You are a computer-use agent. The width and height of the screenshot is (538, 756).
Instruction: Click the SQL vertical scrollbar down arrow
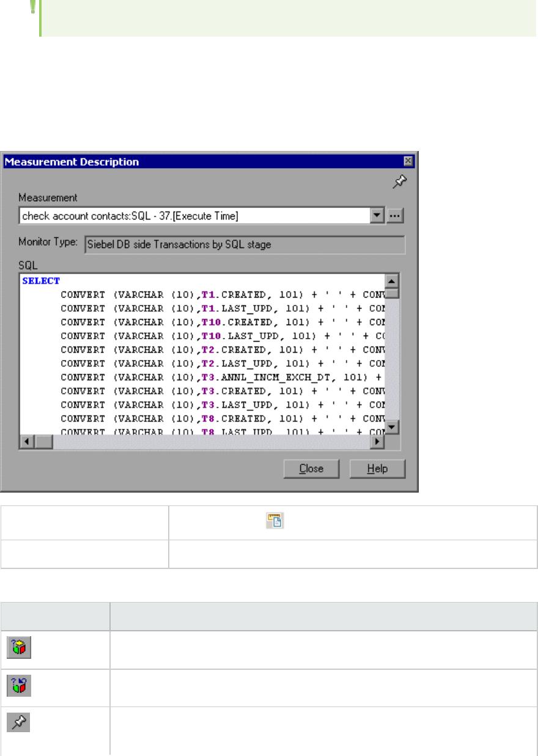(x=392, y=427)
